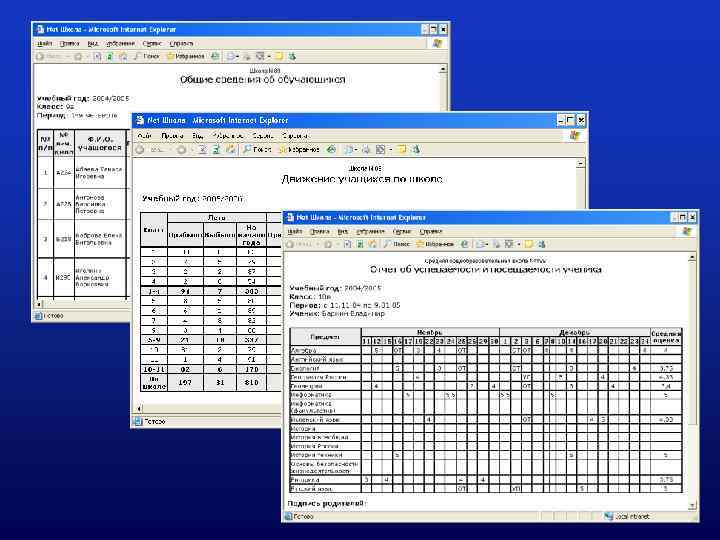
Task: Click scroll-up arrow in 'Общие сведения' window
Action: [443, 69]
